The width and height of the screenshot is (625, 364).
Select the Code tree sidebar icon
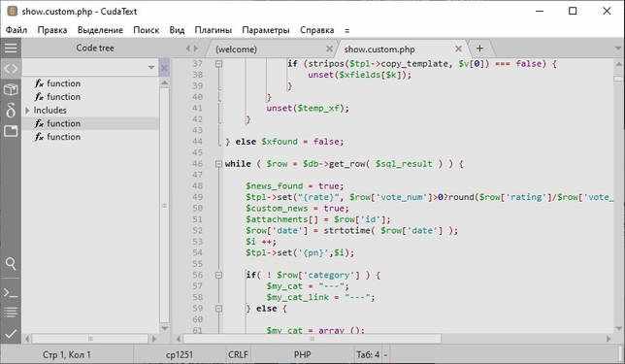pos(11,69)
